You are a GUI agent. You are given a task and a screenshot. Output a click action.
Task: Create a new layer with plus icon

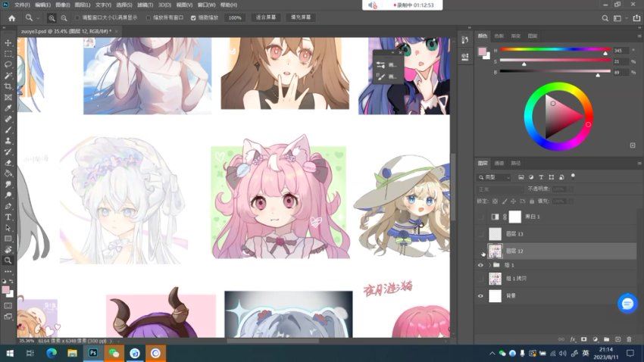click(x=617, y=339)
